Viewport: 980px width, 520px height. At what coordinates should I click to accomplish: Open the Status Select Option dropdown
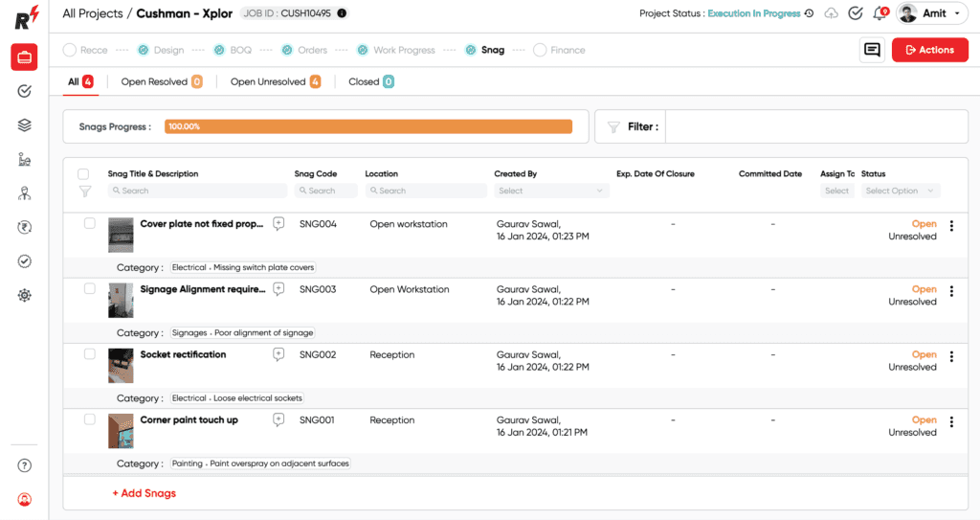[x=900, y=191]
